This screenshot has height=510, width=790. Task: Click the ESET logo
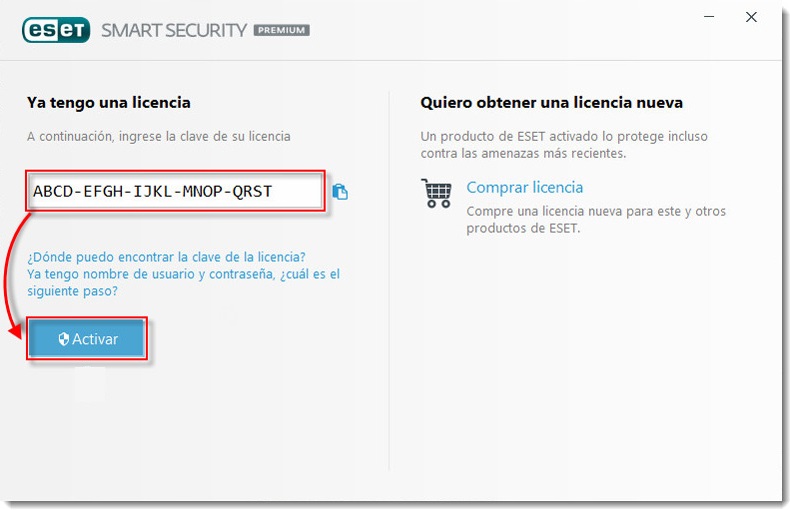[x=57, y=30]
